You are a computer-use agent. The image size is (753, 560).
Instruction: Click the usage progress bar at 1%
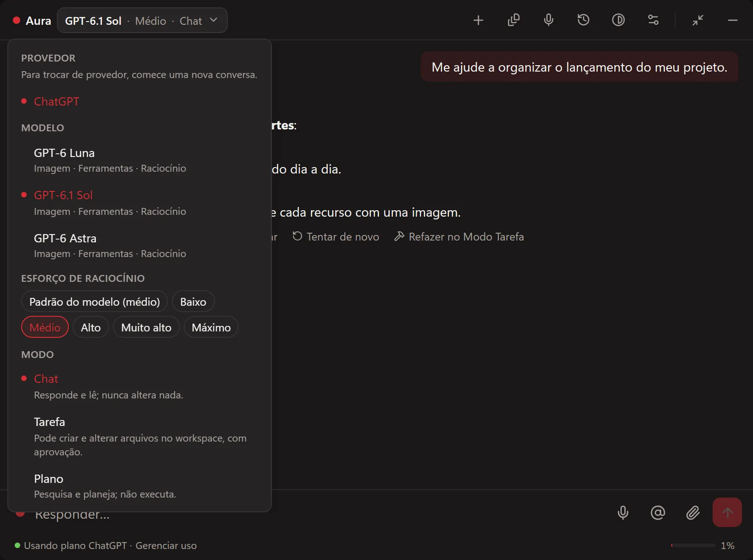(x=693, y=545)
